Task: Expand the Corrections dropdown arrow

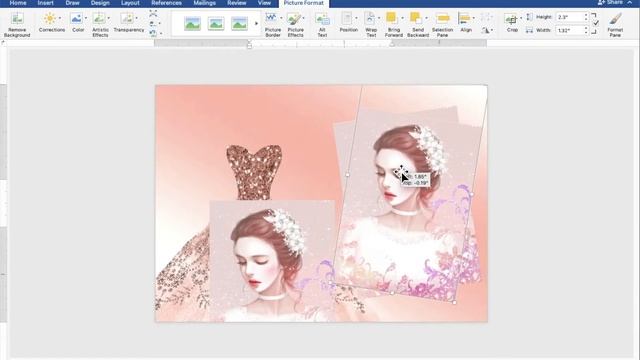Action: (60, 18)
